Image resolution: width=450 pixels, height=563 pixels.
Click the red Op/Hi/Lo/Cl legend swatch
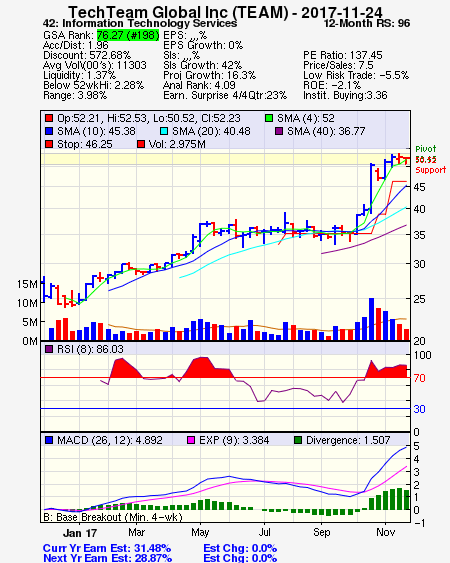click(x=49, y=118)
